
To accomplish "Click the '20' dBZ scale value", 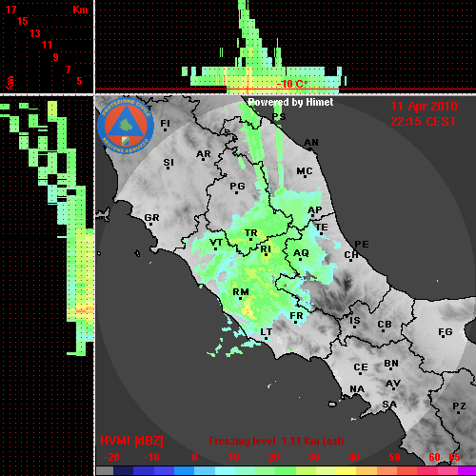I will click(274, 457).
